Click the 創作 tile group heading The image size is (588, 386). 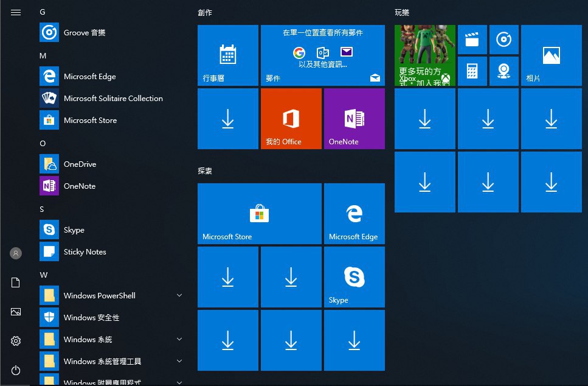205,13
